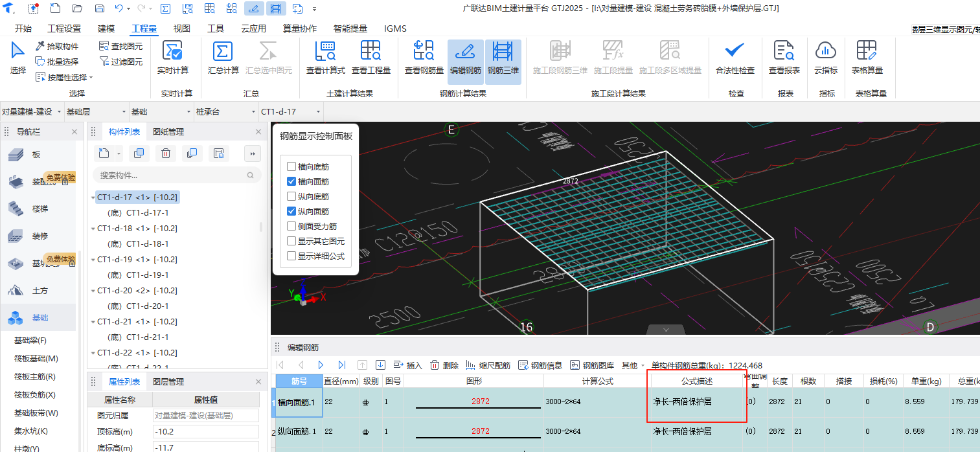Screen dimensions: 980x452
Task: Click new component icon in 构件列表
Action: tap(104, 153)
